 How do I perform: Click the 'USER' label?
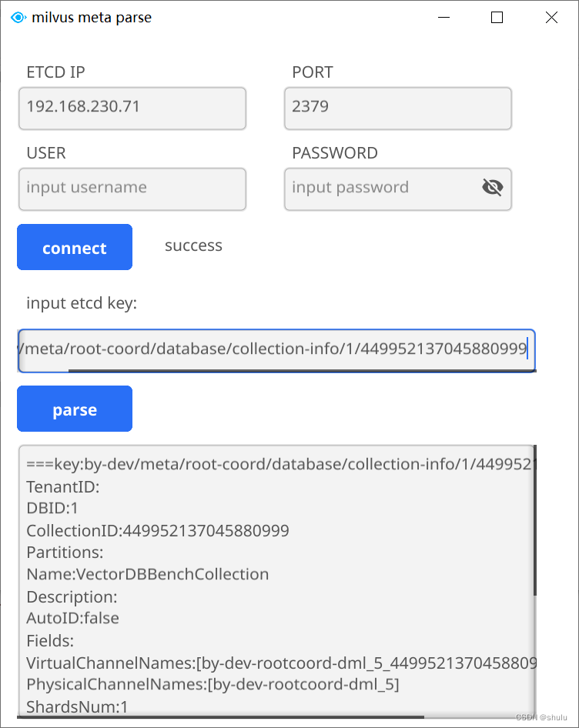coord(46,153)
